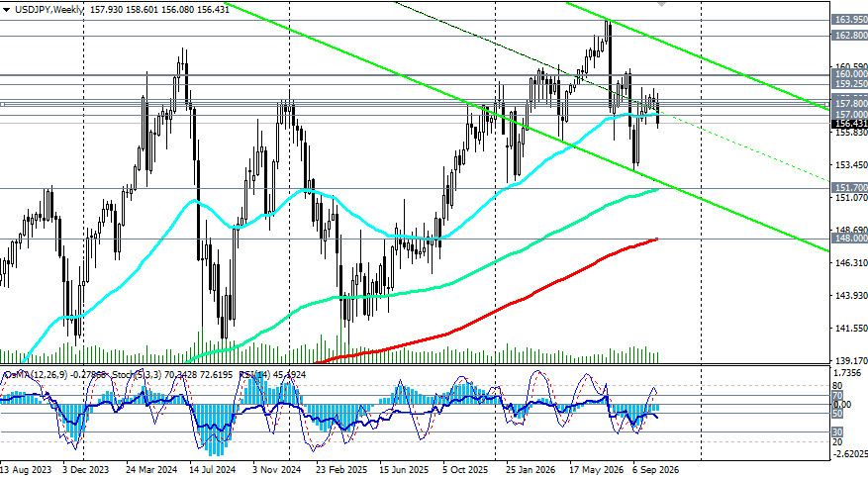The width and height of the screenshot is (868, 479).
Task: Click the gray chart shift marker at top
Action: 661,3
